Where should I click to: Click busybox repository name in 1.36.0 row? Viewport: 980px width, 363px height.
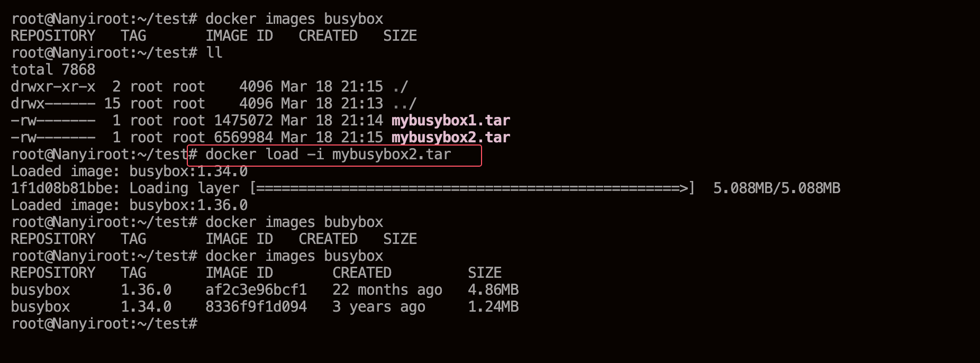click(40, 290)
